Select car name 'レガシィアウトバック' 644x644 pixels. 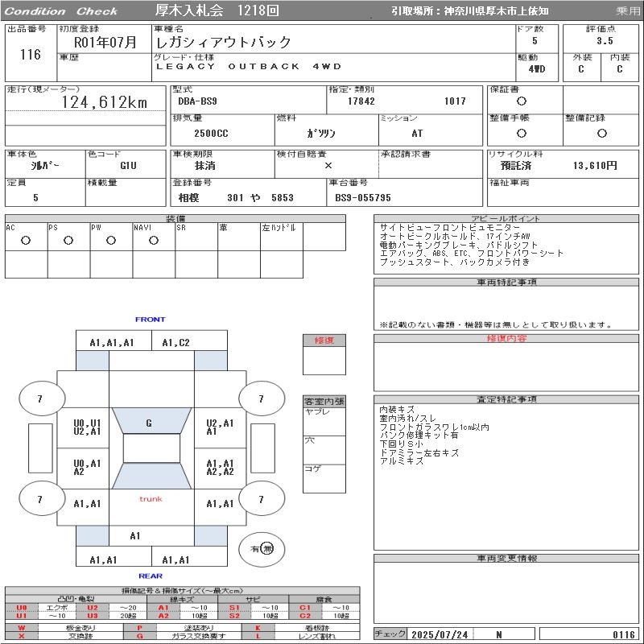(x=224, y=42)
